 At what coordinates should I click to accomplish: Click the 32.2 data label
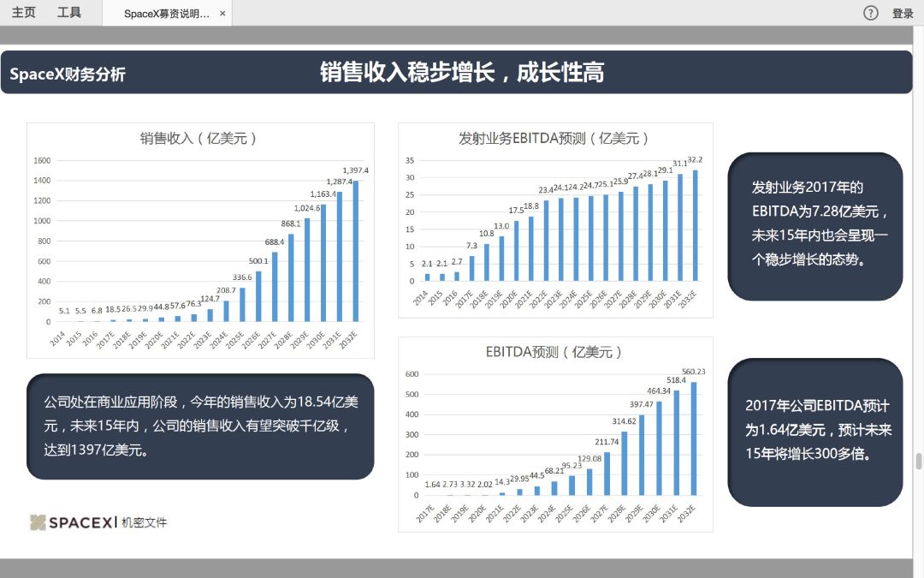[695, 160]
